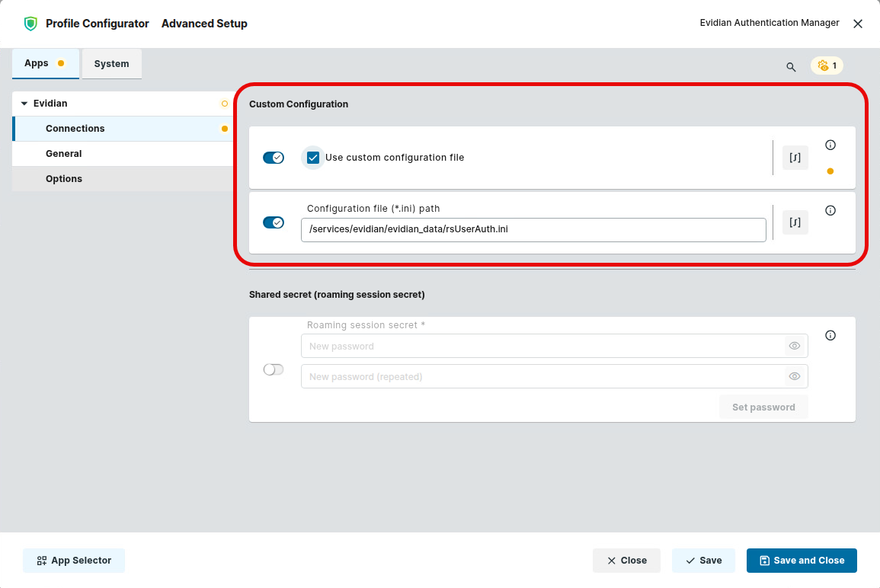Open the search magnifier icon
Viewport: 880px width, 588px height.
[791, 67]
